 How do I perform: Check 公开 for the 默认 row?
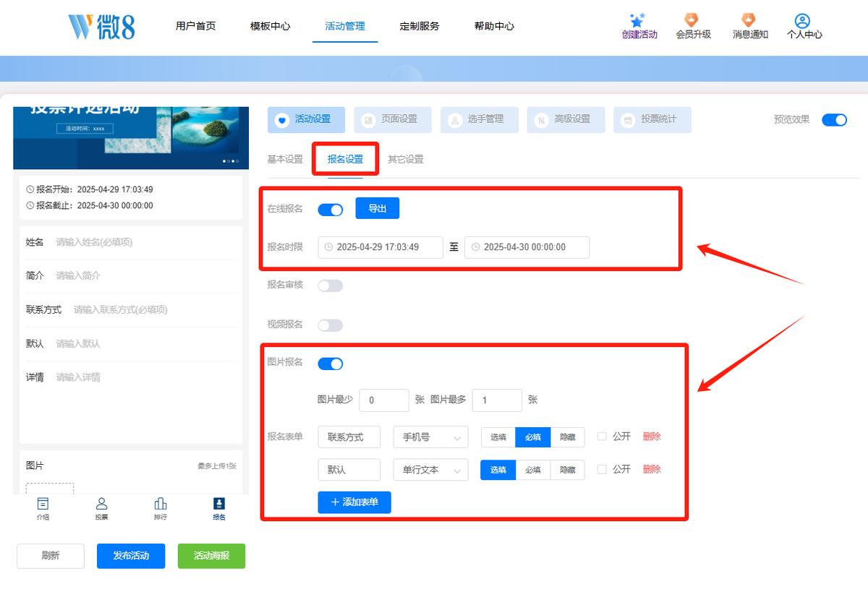(x=602, y=469)
